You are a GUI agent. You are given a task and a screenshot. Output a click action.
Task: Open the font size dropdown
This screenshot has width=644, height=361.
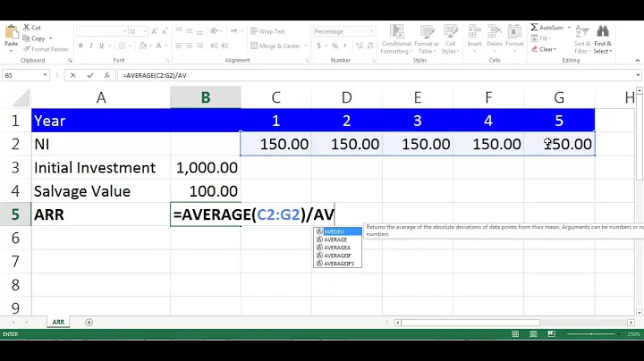click(145, 31)
